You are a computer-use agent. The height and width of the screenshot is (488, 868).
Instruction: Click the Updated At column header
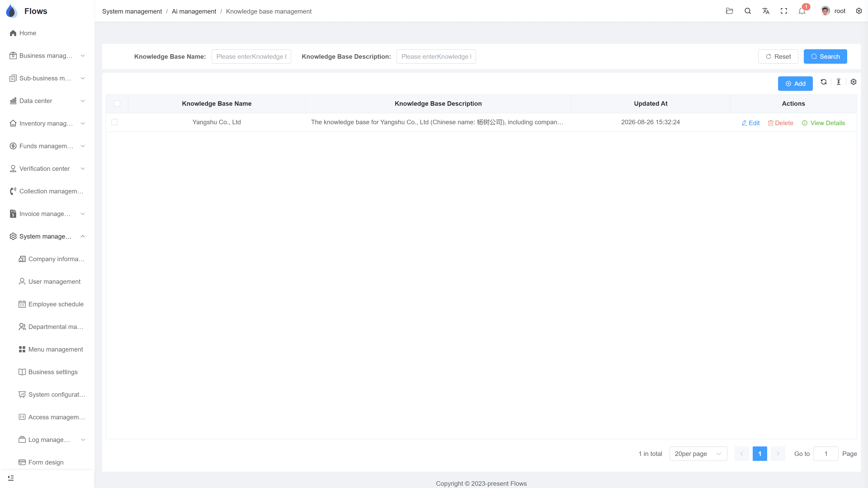coord(651,103)
